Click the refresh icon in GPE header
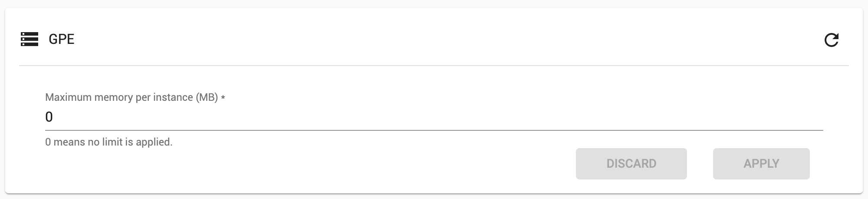The image size is (868, 199). (x=831, y=40)
